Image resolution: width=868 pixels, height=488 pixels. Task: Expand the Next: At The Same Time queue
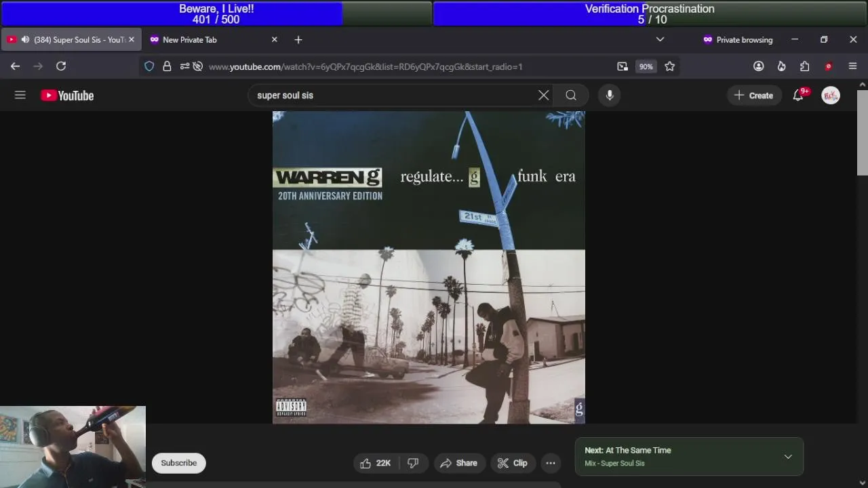[x=788, y=457]
